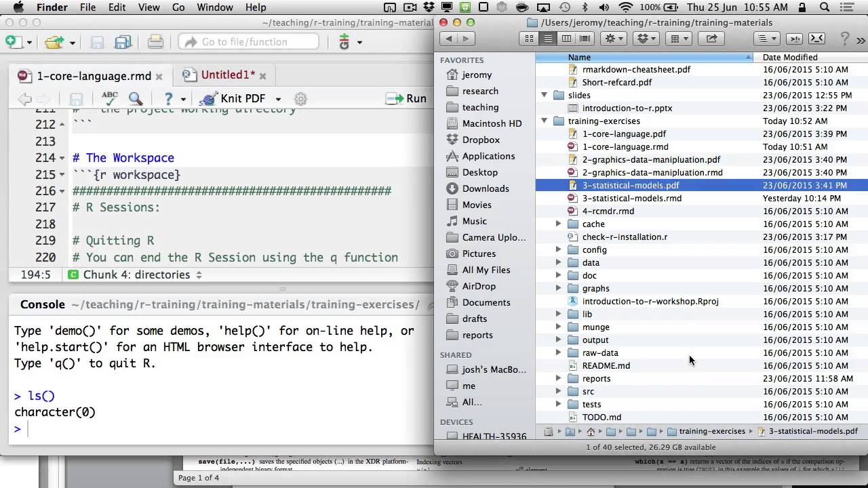The width and height of the screenshot is (868, 488).
Task: Open the Edit menu
Action: [117, 7]
